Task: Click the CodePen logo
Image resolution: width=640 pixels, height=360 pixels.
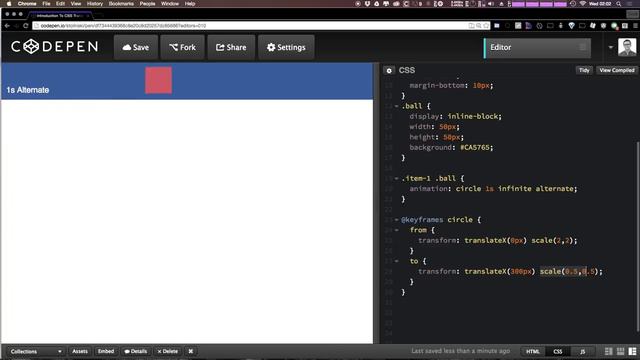Action: (x=55, y=47)
